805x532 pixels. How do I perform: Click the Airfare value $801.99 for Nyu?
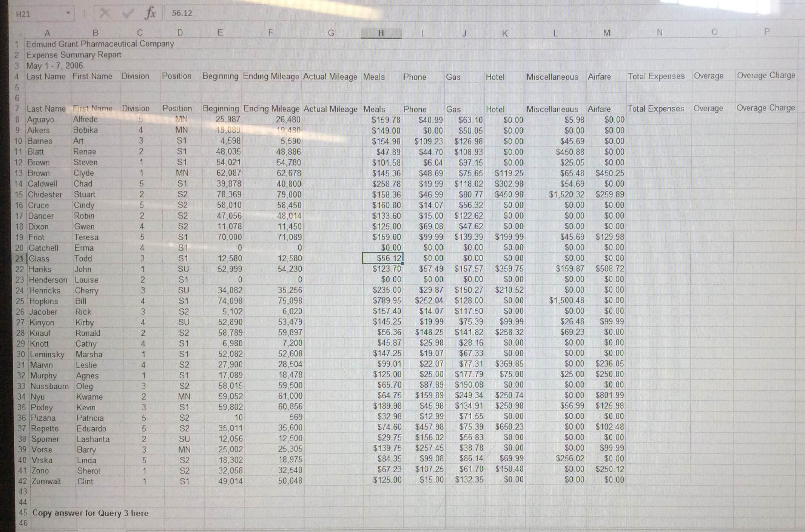609,395
